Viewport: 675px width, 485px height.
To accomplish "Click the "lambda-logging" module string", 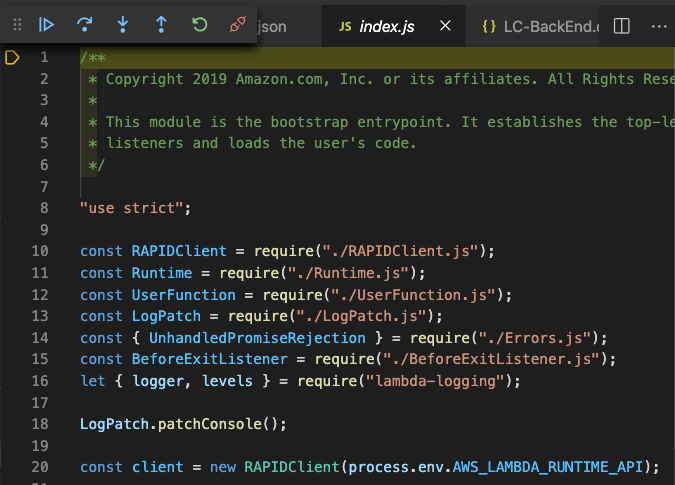I will pos(435,381).
